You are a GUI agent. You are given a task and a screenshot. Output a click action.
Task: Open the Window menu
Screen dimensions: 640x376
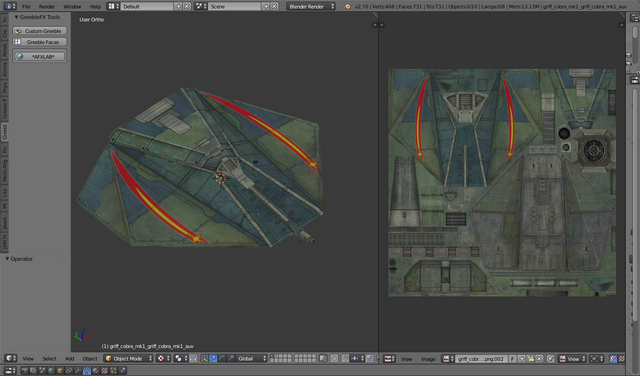(72, 7)
